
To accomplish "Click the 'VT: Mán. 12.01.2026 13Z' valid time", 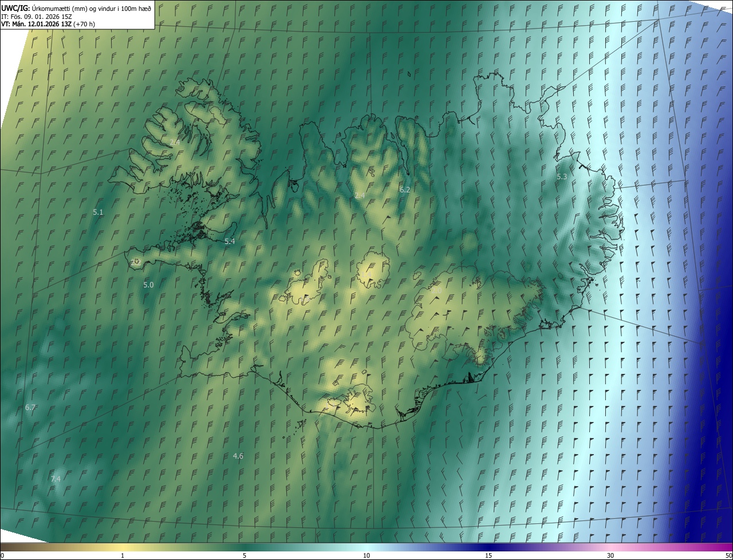I will [36, 23].
